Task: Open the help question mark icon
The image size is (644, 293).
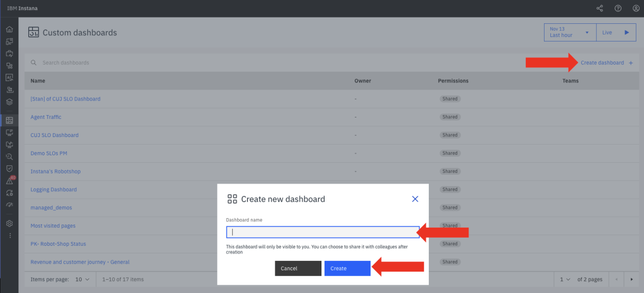Action: coord(618,8)
